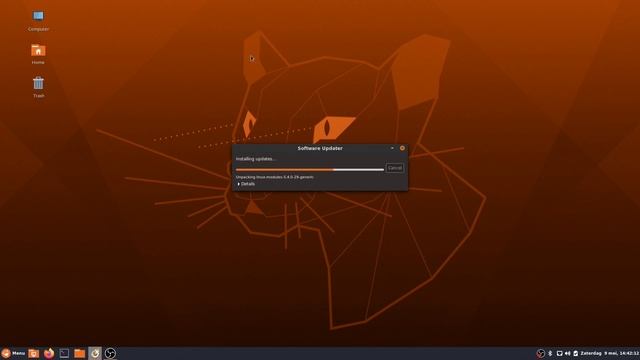The image size is (640, 360).
Task: Click the OBS tray icon
Action: tap(540, 353)
